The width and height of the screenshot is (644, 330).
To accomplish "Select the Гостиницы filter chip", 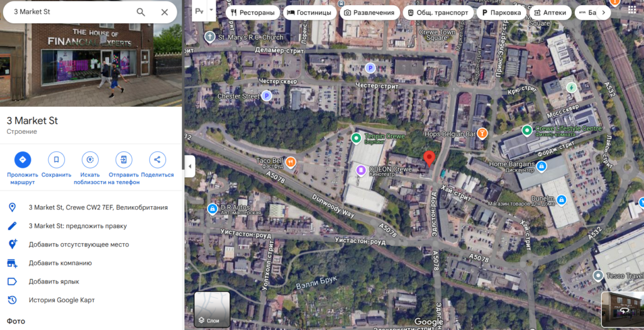I will [309, 13].
